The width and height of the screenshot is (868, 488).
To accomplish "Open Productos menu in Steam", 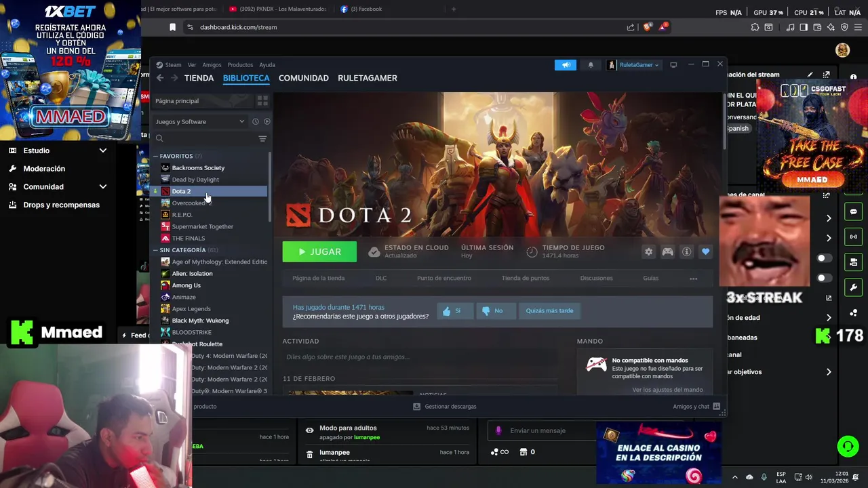I will click(x=240, y=65).
